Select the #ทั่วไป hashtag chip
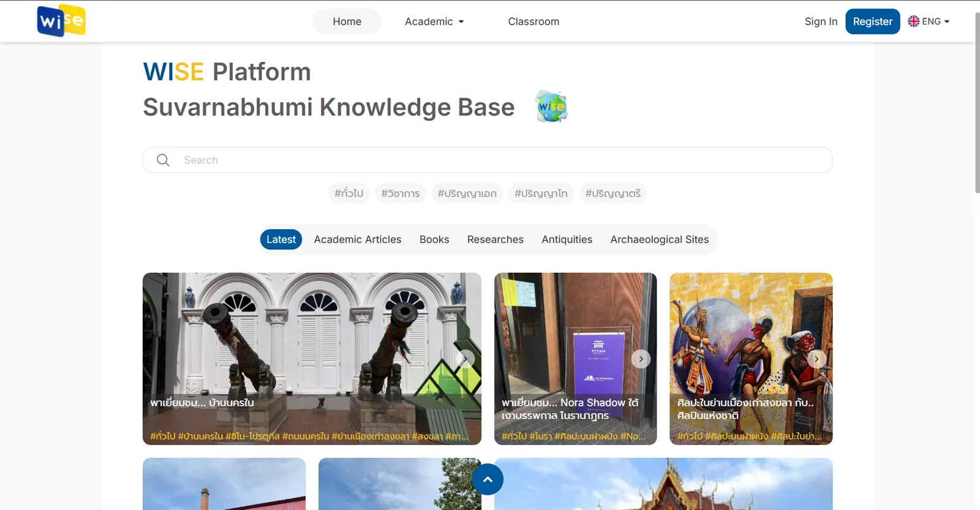 [349, 193]
